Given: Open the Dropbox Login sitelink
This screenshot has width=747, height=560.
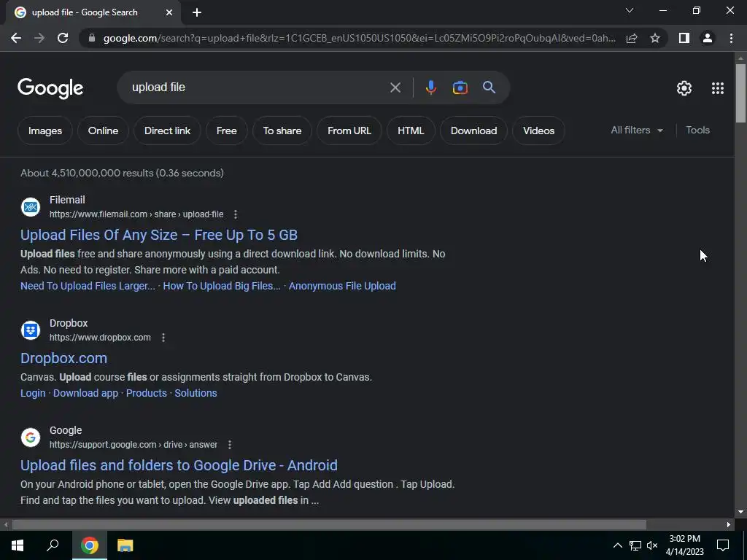Looking at the screenshot, I should click(33, 393).
